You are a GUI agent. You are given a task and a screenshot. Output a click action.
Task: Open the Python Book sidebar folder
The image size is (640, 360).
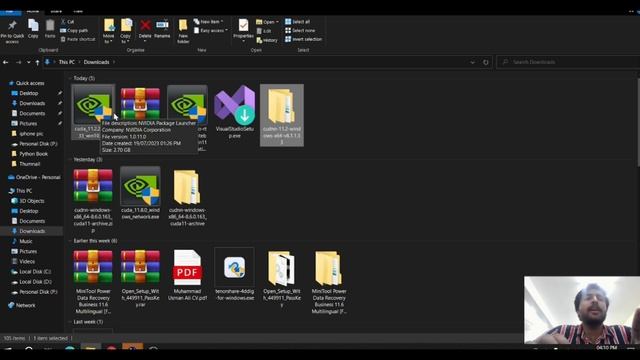click(33, 154)
